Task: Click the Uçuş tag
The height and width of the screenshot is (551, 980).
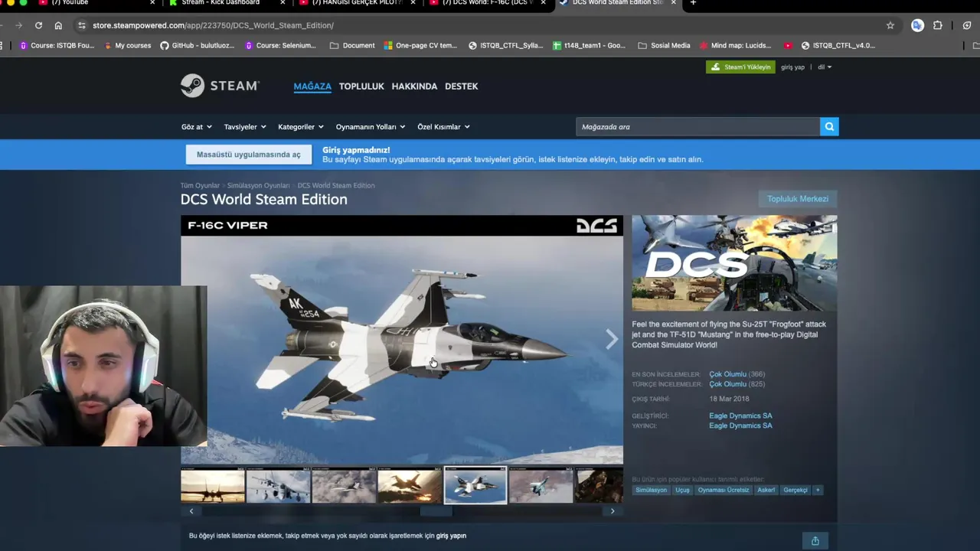Action: coord(682,490)
